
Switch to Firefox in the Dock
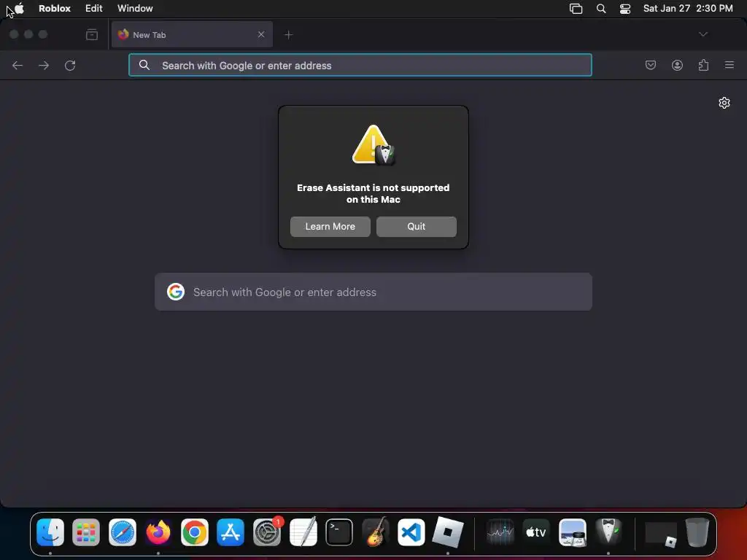tap(158, 532)
